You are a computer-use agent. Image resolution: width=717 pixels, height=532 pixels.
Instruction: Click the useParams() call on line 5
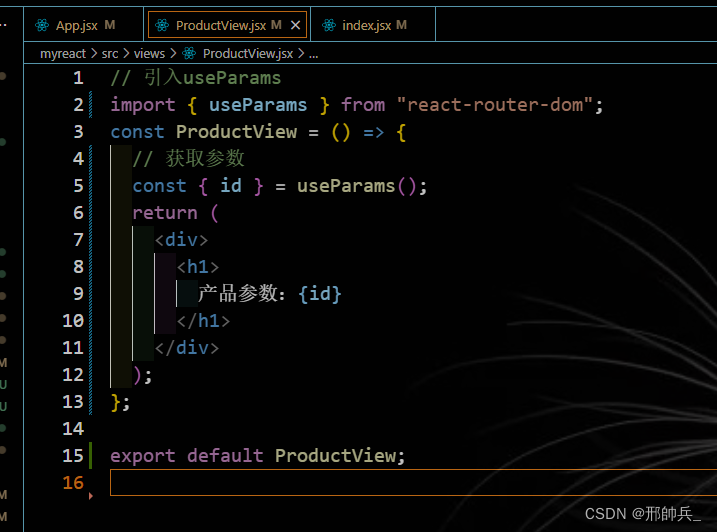(x=357, y=186)
